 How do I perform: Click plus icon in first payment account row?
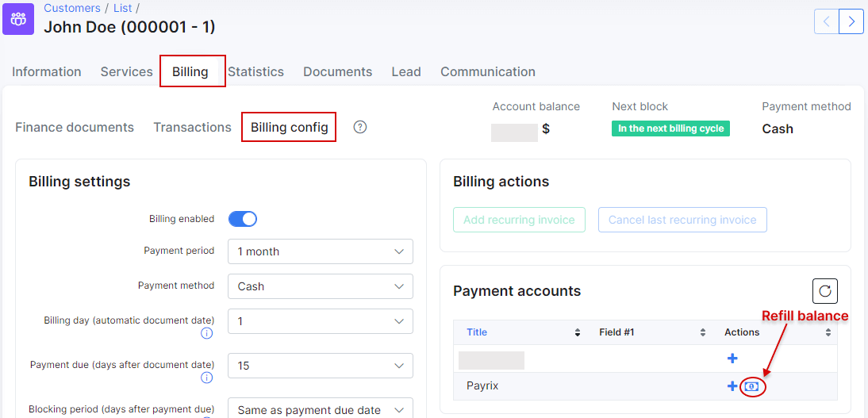point(732,359)
